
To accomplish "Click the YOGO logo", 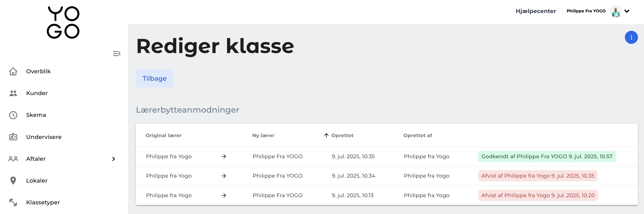I will (x=63, y=22).
